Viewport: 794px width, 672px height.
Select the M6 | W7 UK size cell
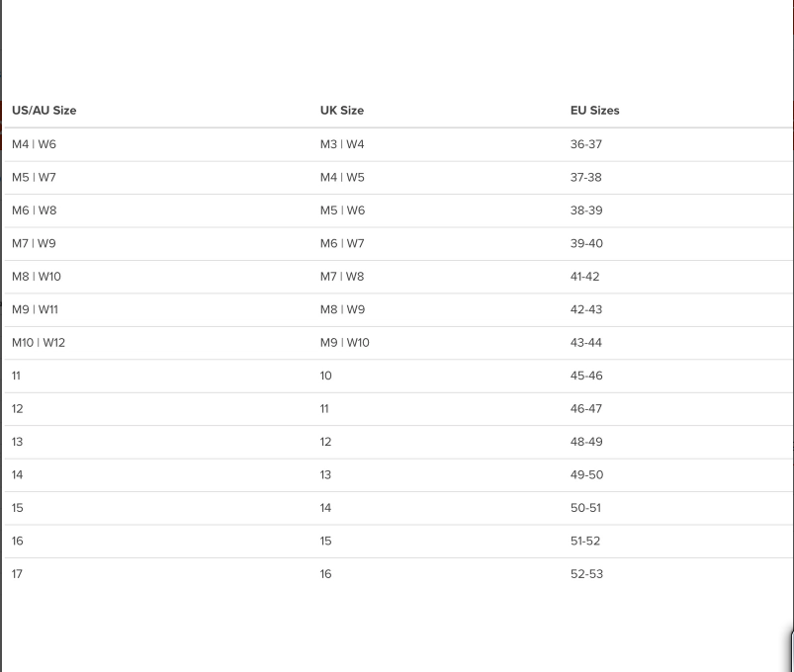point(342,244)
